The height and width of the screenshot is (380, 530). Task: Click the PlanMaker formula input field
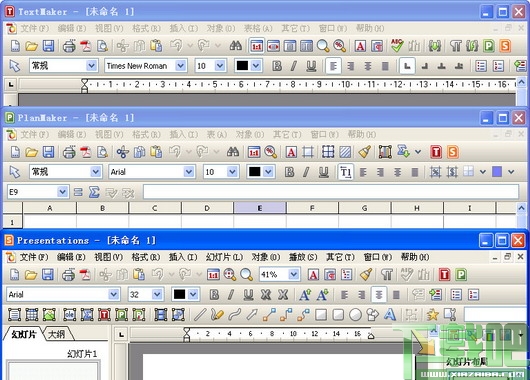[x=331, y=192]
